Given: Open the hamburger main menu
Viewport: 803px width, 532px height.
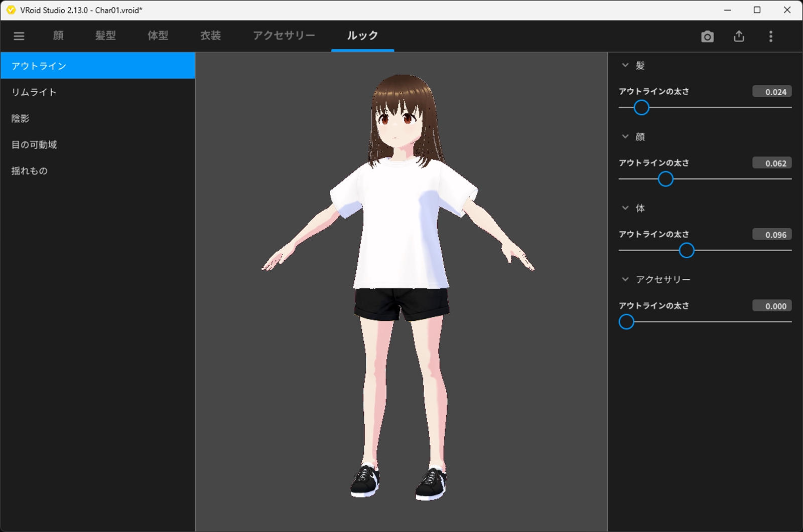Looking at the screenshot, I should pyautogui.click(x=19, y=36).
